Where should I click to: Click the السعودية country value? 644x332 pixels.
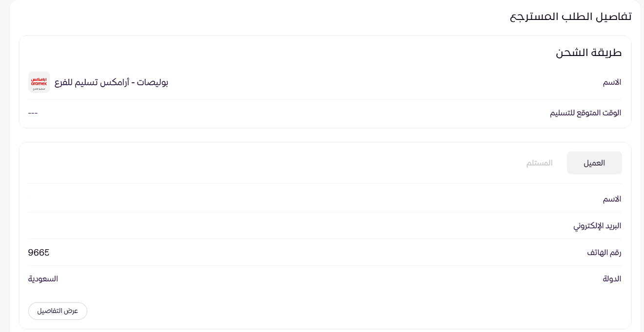[43, 279]
